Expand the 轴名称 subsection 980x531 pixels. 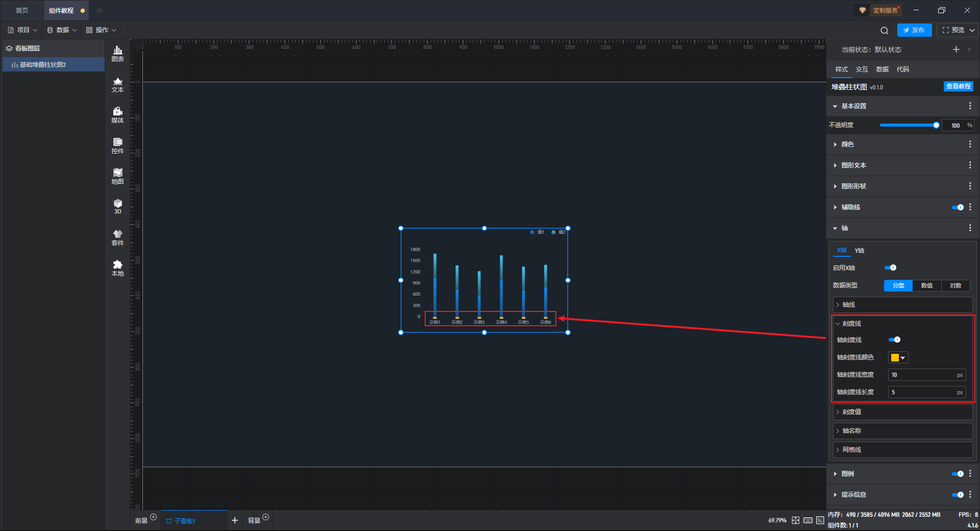(x=902, y=431)
